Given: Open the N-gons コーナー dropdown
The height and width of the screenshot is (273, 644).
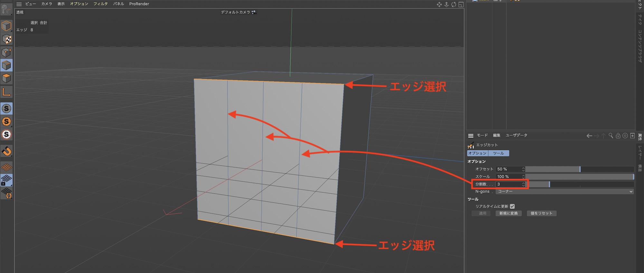Looking at the screenshot, I should pos(565,192).
